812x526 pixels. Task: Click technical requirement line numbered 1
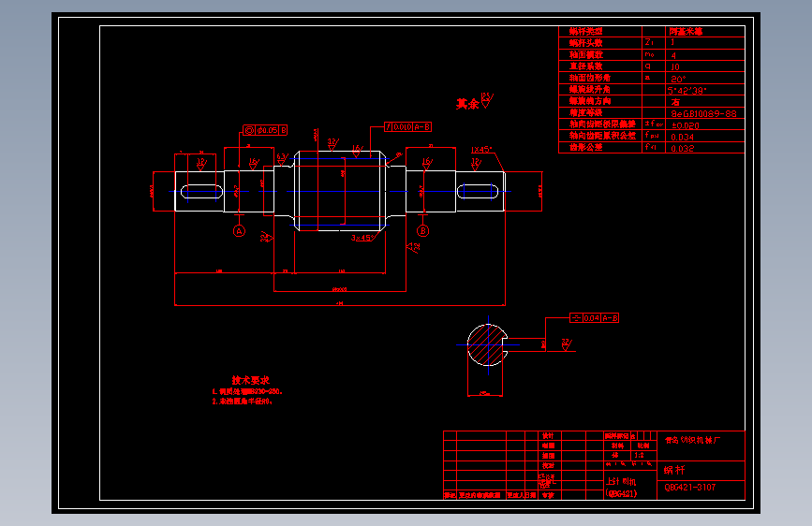(x=247, y=392)
